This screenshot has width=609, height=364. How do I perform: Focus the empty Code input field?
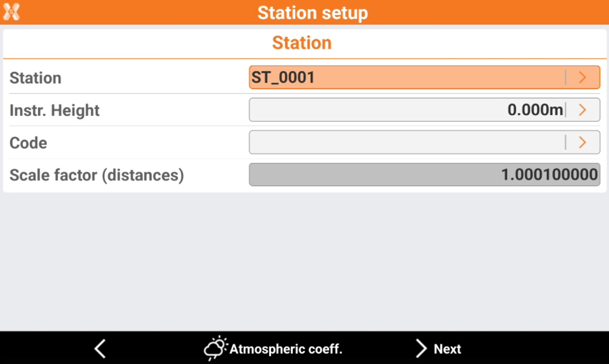pos(406,142)
